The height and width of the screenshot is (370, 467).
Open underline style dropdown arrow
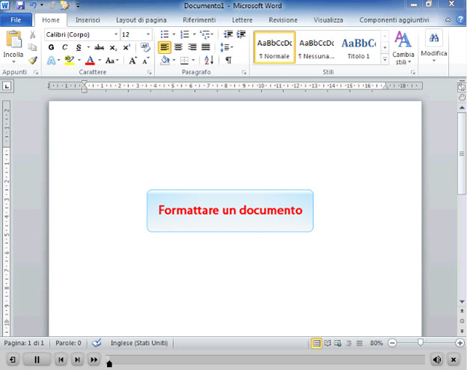tap(88, 47)
